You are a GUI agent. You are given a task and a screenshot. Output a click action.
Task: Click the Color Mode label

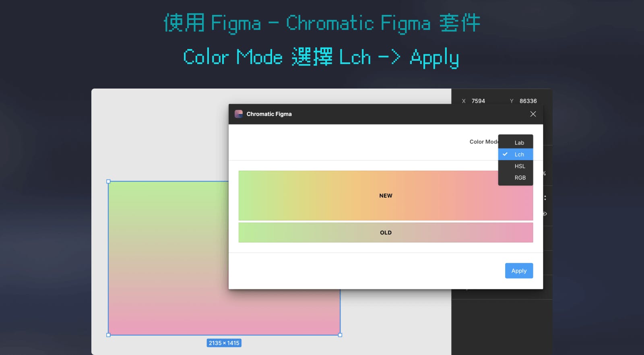pos(484,142)
